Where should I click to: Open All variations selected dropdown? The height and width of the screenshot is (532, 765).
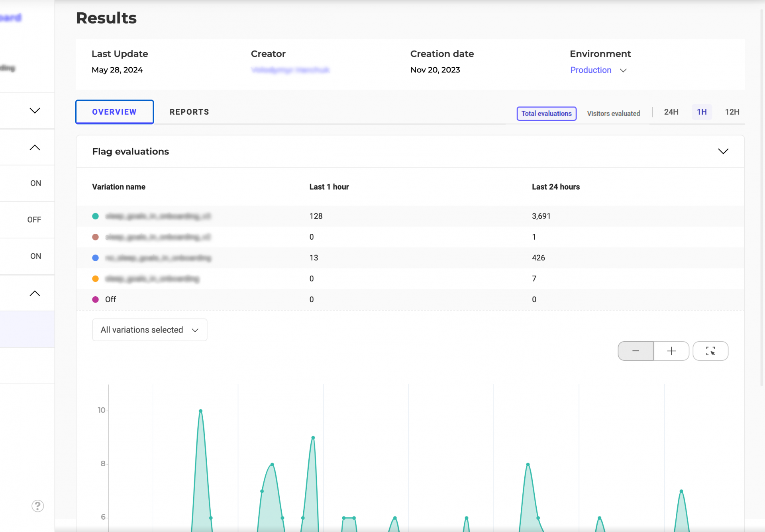pos(149,330)
